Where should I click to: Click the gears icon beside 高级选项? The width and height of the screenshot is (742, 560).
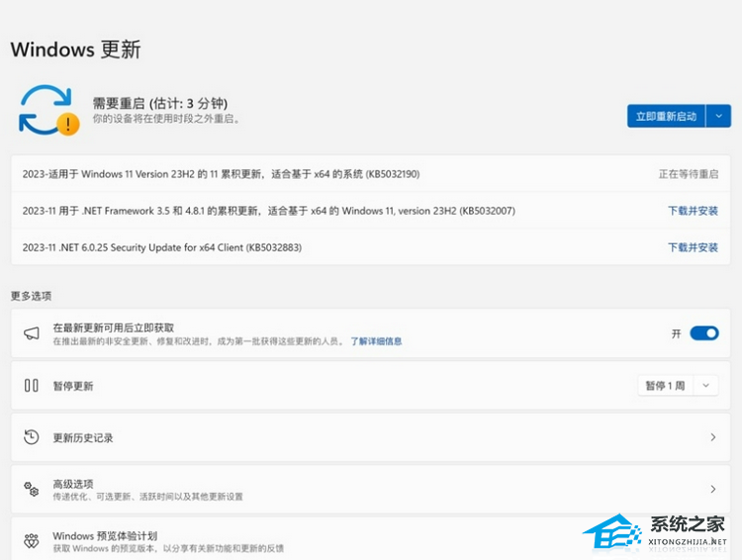(32, 490)
